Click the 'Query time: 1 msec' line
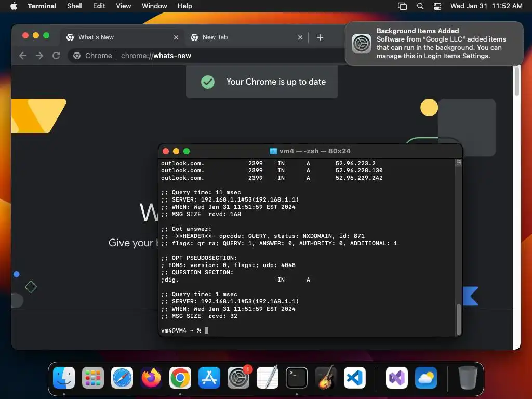The image size is (532, 399). 199,294
